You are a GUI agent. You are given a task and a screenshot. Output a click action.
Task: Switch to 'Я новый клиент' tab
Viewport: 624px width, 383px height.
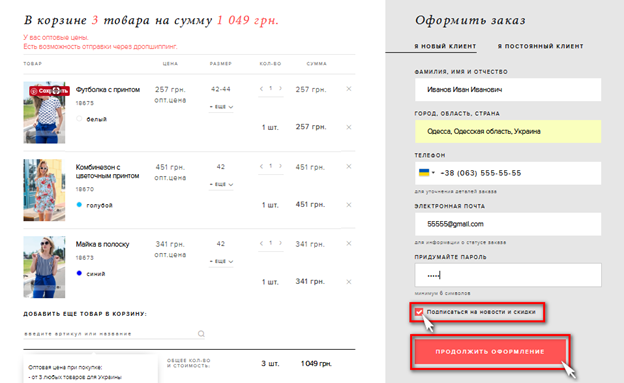coord(445,46)
